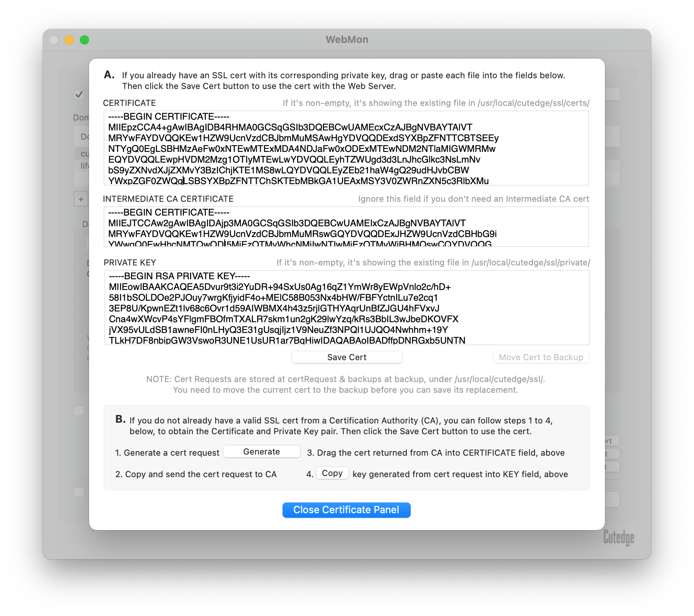
Task: Copy the key generated from cert request
Action: (332, 473)
